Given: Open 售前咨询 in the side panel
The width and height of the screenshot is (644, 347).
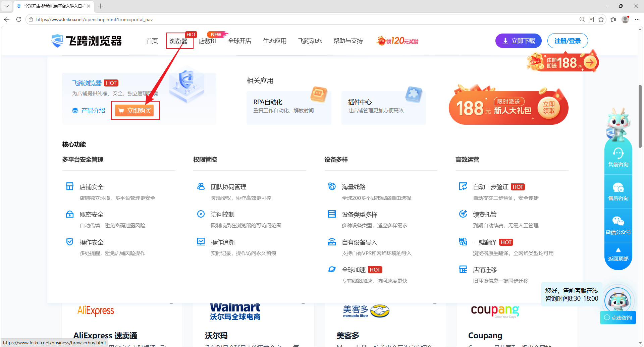Looking at the screenshot, I should pos(618,158).
